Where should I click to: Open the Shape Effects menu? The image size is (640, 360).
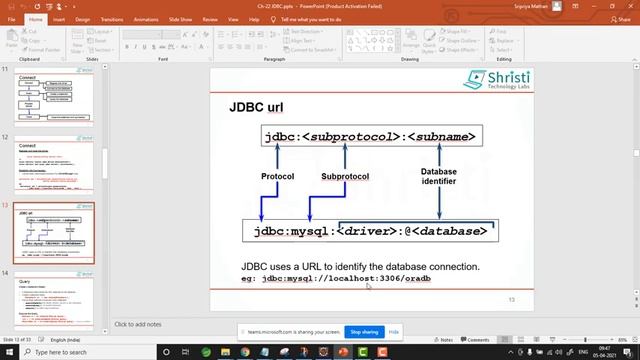tap(458, 50)
